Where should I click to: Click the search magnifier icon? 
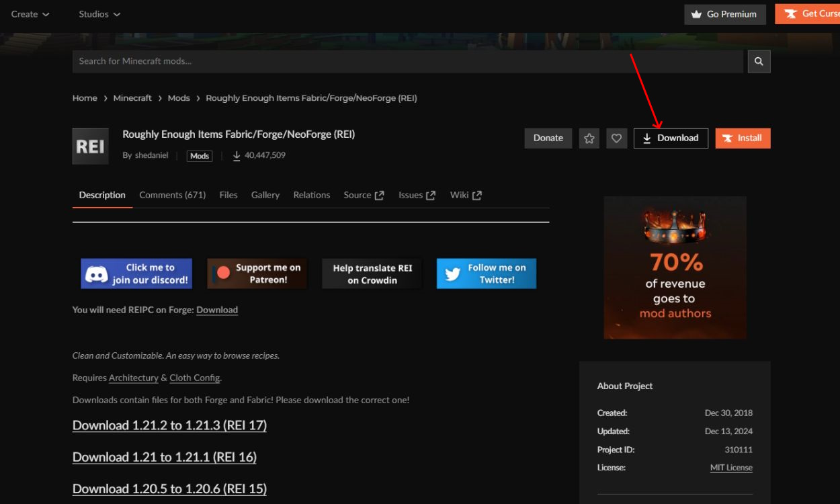tap(759, 61)
